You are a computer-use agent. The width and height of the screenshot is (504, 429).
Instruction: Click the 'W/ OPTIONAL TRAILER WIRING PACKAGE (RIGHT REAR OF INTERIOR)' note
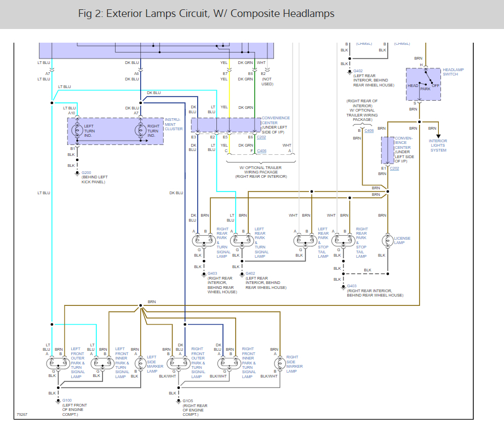pyautogui.click(x=261, y=172)
